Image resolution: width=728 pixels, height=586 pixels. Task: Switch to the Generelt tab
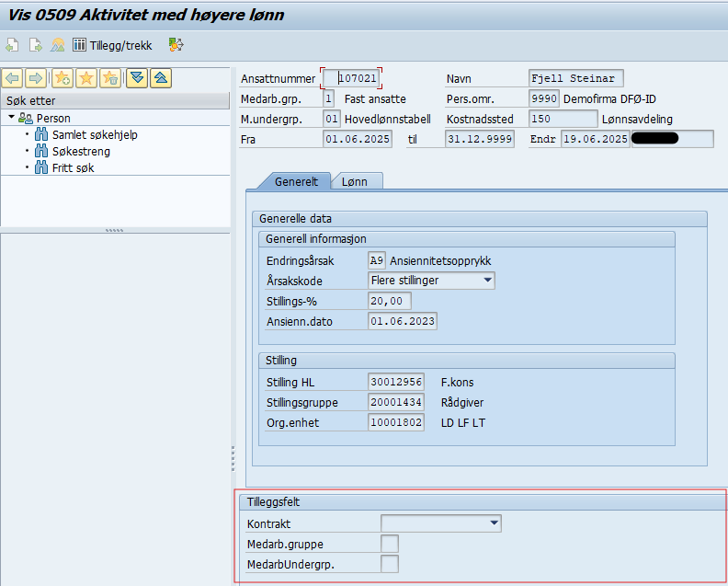[x=296, y=182]
